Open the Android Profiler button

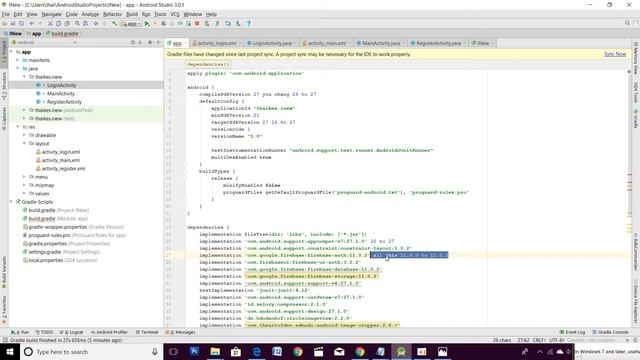click(109, 332)
